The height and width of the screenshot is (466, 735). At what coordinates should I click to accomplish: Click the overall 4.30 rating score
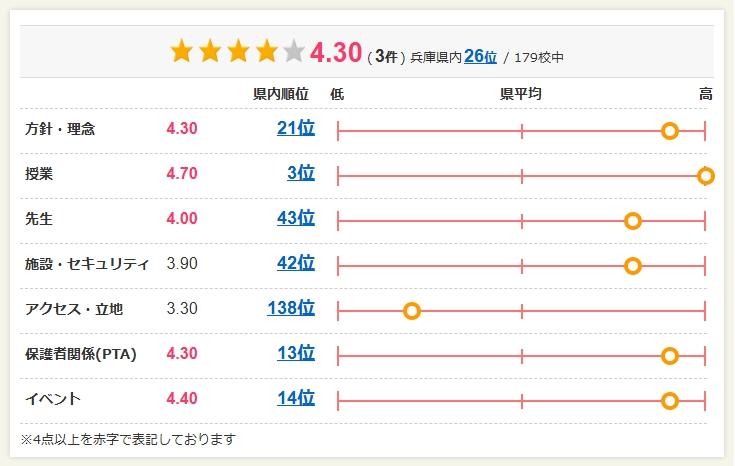[x=335, y=52]
